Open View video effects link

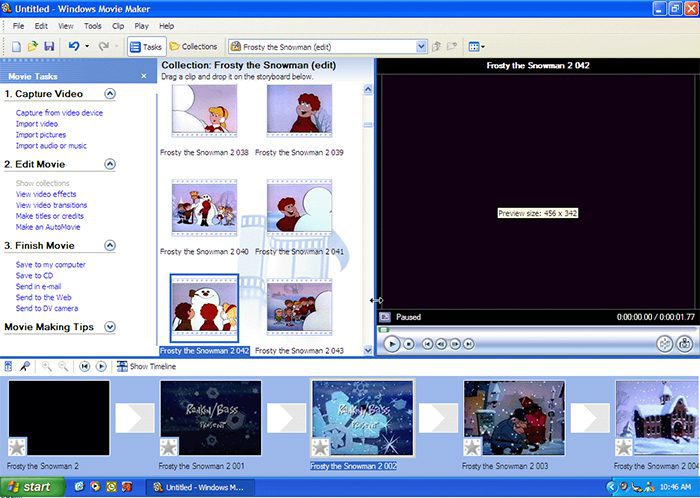pyautogui.click(x=46, y=194)
